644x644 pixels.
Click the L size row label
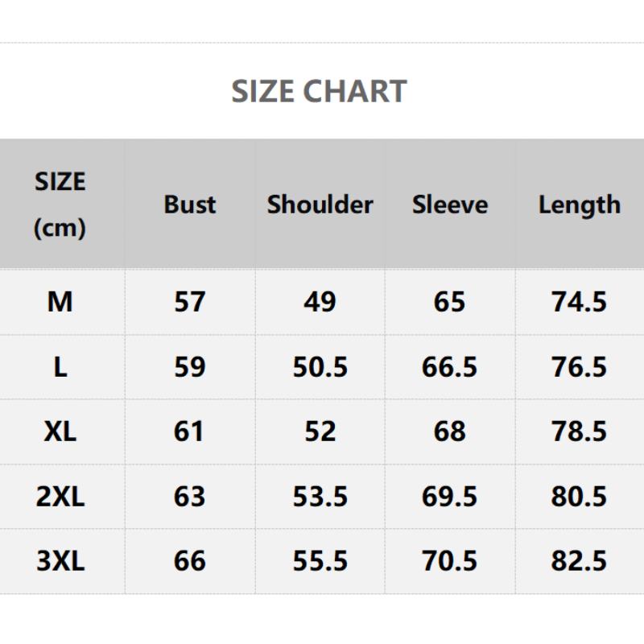[60, 367]
